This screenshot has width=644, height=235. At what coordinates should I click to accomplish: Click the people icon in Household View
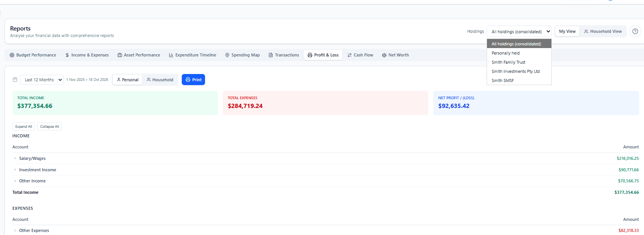[586, 31]
